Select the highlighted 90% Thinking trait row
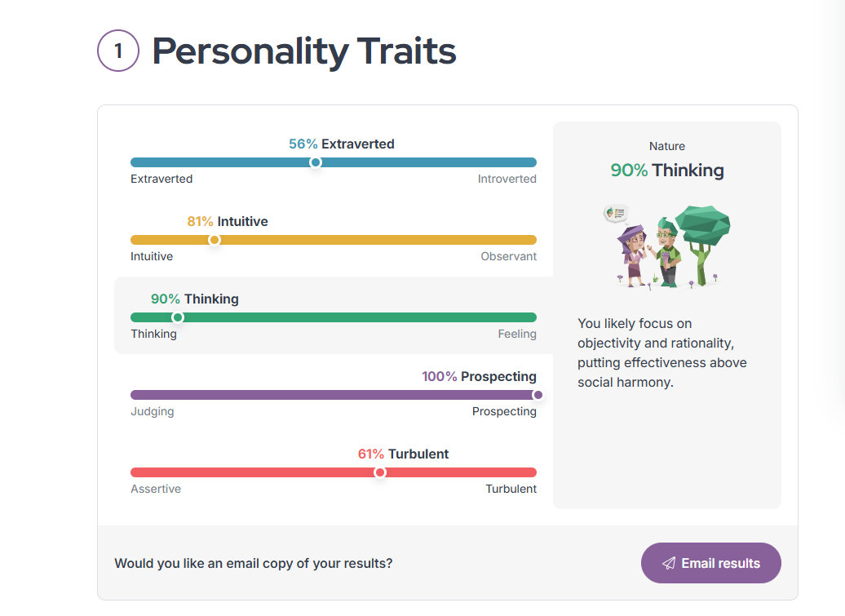This screenshot has width=845, height=616. point(334,316)
